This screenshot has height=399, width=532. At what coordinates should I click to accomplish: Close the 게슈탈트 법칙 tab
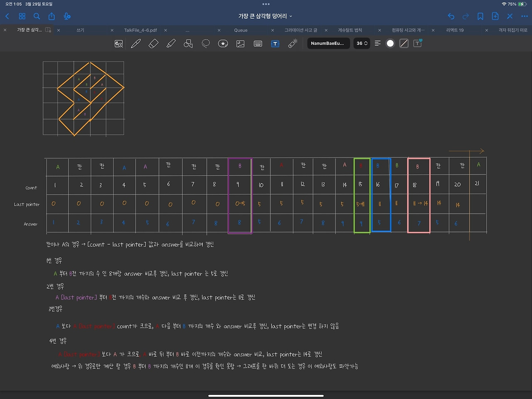coord(326,30)
